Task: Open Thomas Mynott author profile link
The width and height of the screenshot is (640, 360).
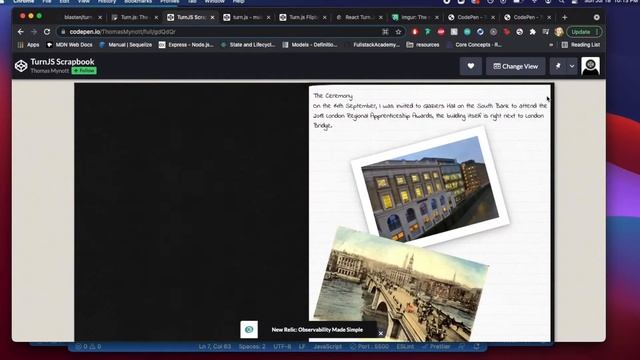Action: click(50, 71)
